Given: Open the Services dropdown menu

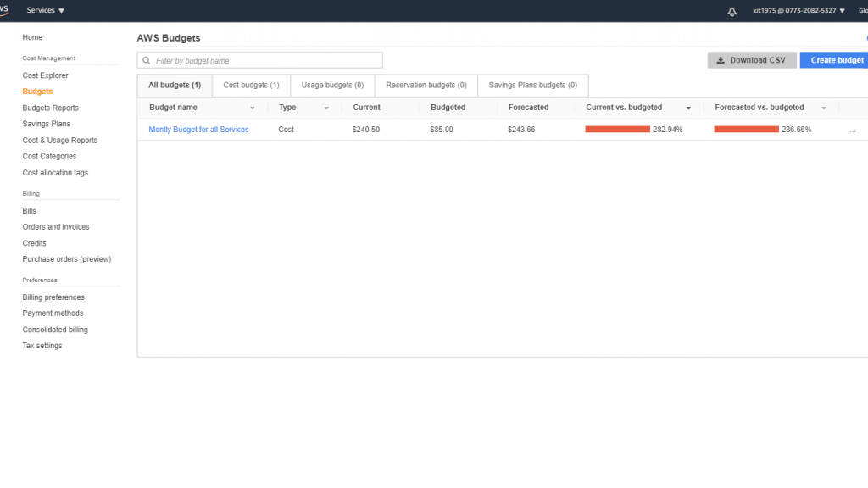Looking at the screenshot, I should (x=46, y=10).
